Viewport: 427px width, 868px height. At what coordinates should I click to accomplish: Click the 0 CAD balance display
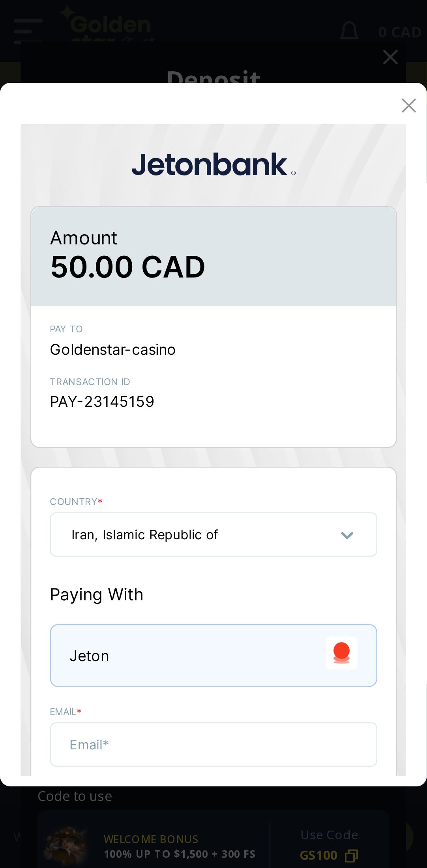point(399,32)
